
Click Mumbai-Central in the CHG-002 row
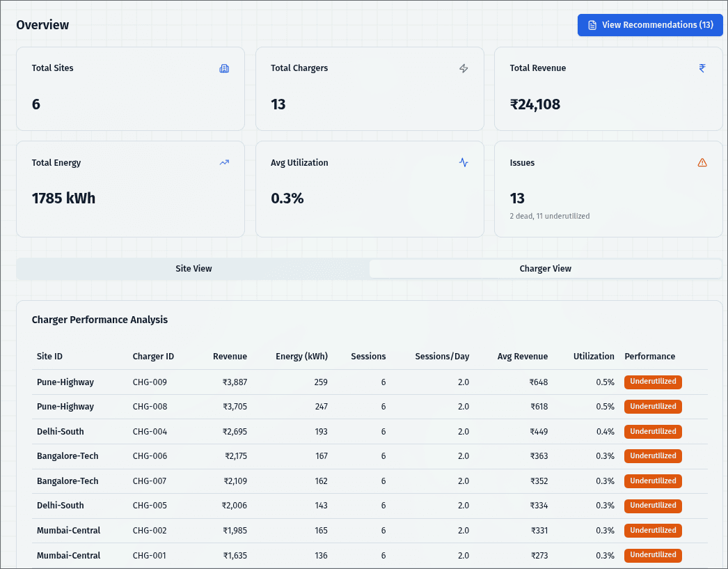pyautogui.click(x=68, y=531)
